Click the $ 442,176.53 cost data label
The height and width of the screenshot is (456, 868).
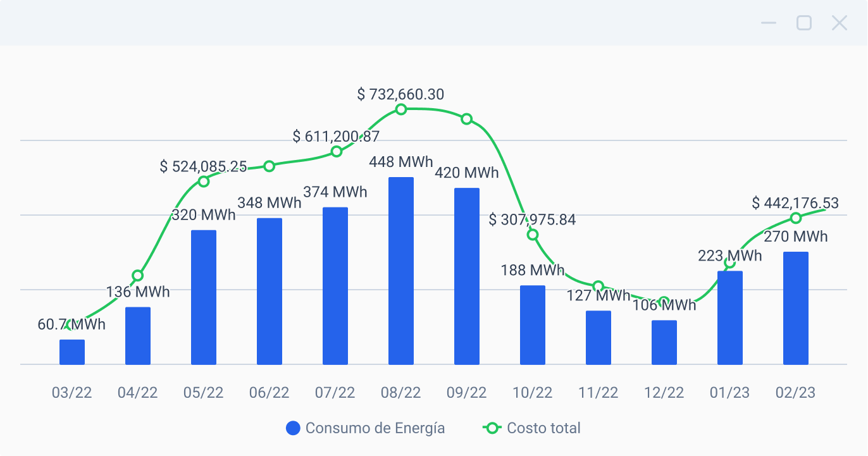click(x=795, y=203)
